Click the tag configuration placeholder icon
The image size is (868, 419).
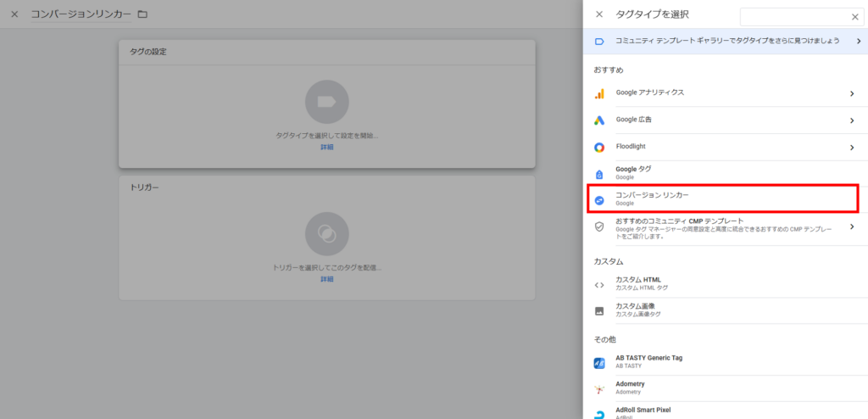(327, 102)
